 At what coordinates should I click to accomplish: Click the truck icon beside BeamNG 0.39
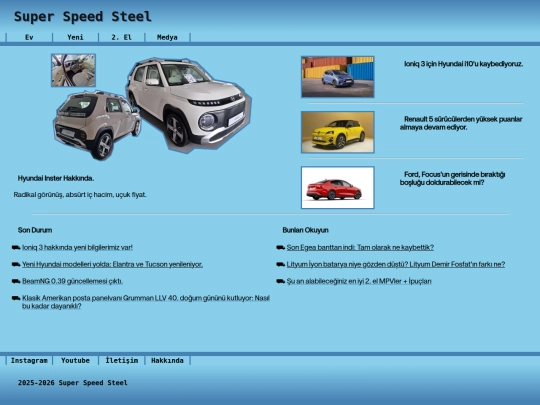point(16,281)
